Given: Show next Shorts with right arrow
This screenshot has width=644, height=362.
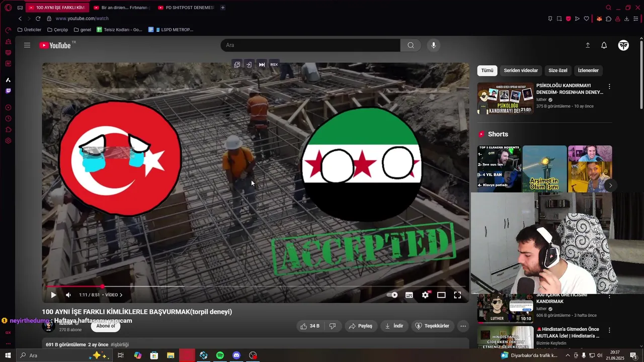Looking at the screenshot, I should (610, 186).
